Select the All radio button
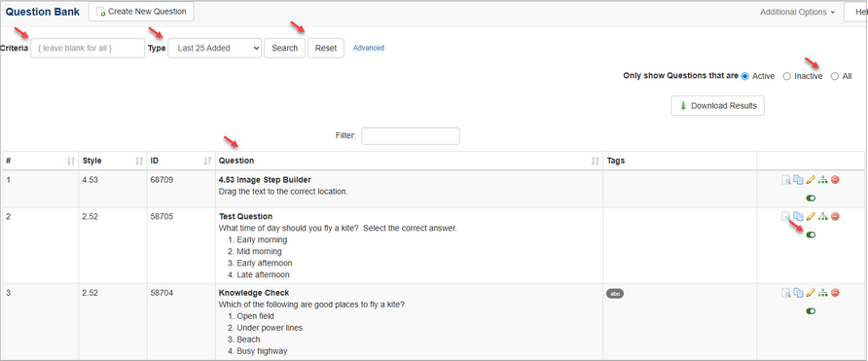This screenshot has height=361, width=868. (x=835, y=77)
